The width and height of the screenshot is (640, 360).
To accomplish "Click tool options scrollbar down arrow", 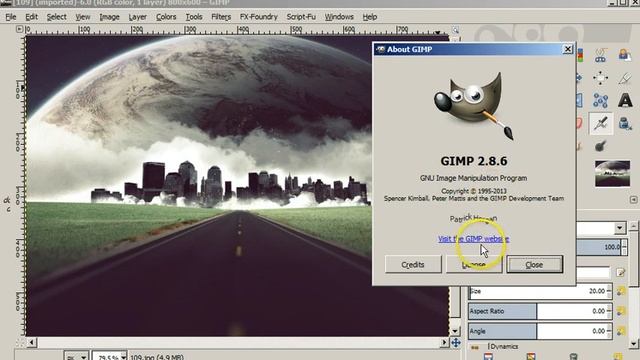I will coord(634,344).
